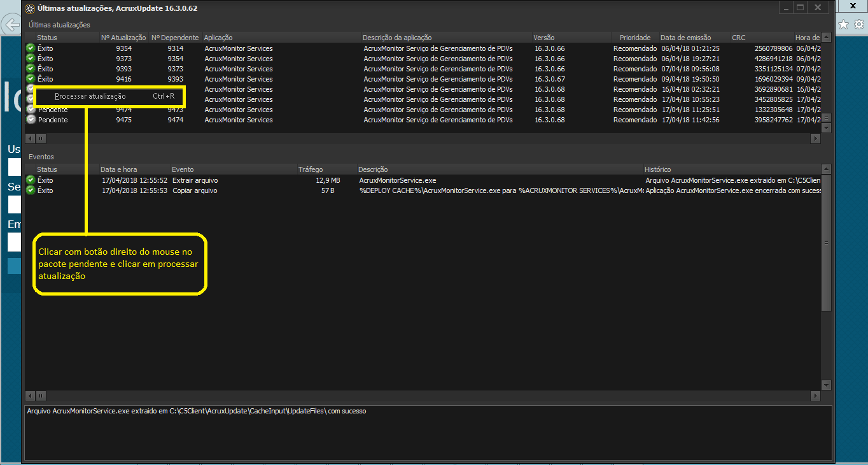Click the right arrow of the Eventos horizontal scrollbar
Image resolution: width=868 pixels, height=465 pixels.
tap(816, 396)
